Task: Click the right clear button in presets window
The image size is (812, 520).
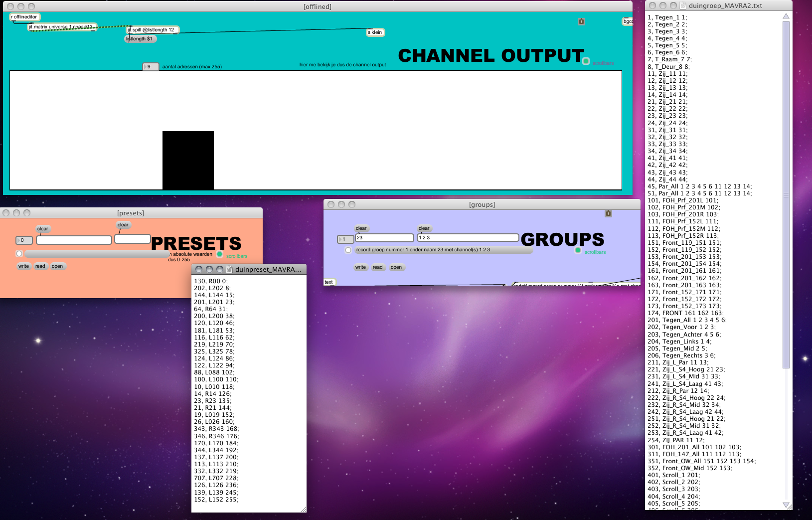Action: point(123,225)
